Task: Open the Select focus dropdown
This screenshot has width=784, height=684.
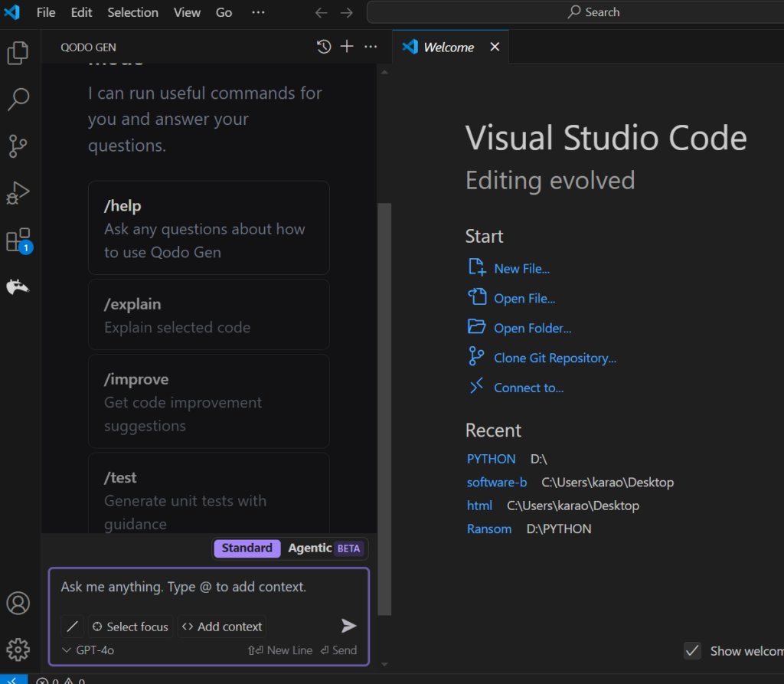Action: [x=130, y=627]
